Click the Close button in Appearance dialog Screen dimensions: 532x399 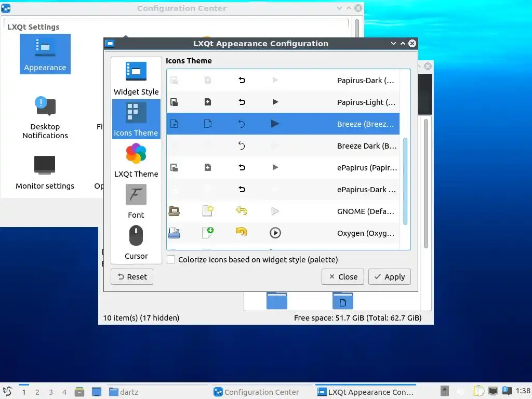[343, 277]
